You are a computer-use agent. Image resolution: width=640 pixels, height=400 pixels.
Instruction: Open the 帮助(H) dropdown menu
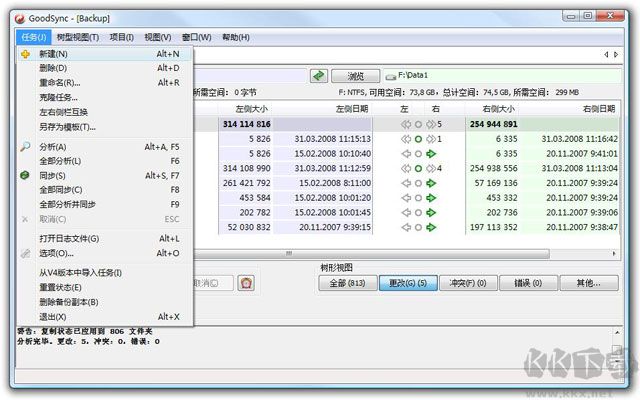236,37
